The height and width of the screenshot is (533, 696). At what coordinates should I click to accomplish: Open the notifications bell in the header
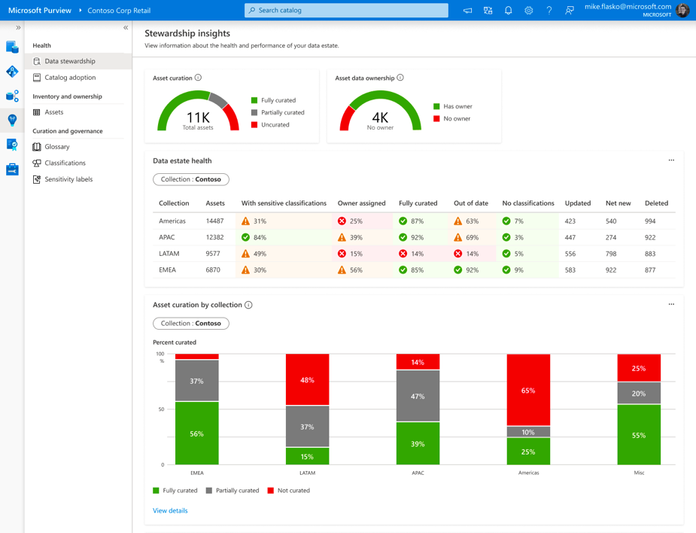(508, 10)
